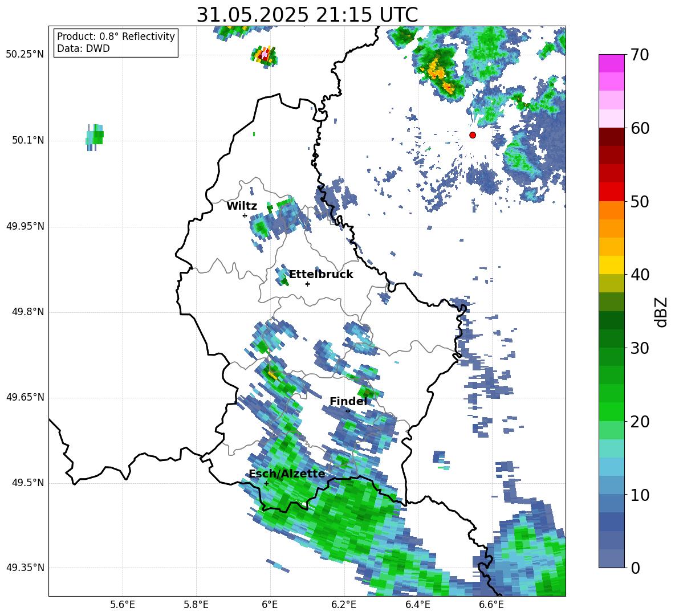Click the 5.6°E longitude label
Viewport: 675px width, 616px height.
[x=123, y=605]
